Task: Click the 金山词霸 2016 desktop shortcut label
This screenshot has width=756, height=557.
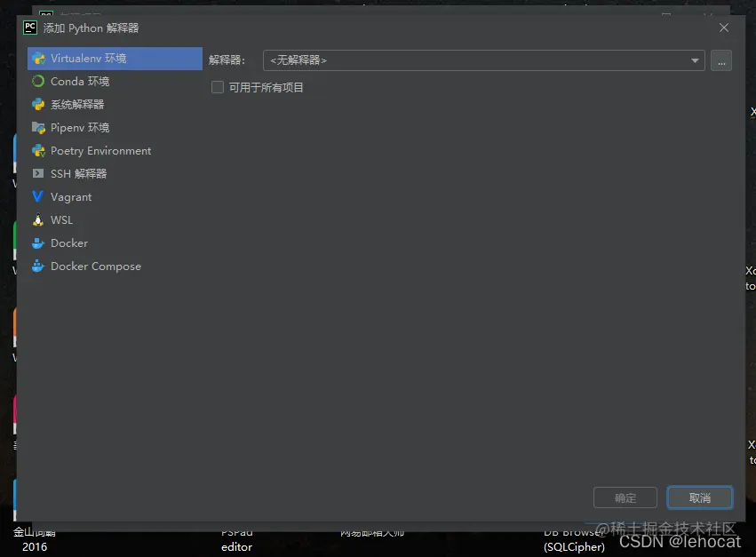Action: 35,539
